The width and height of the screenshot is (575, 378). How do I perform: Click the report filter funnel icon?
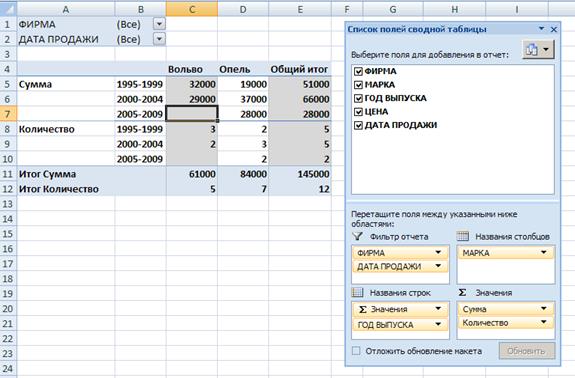tap(357, 236)
